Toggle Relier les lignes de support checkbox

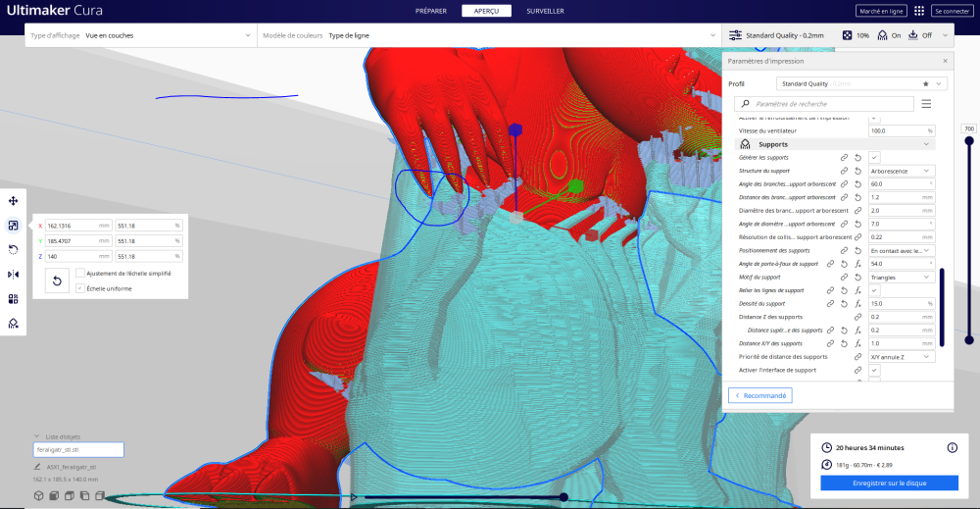[874, 290]
